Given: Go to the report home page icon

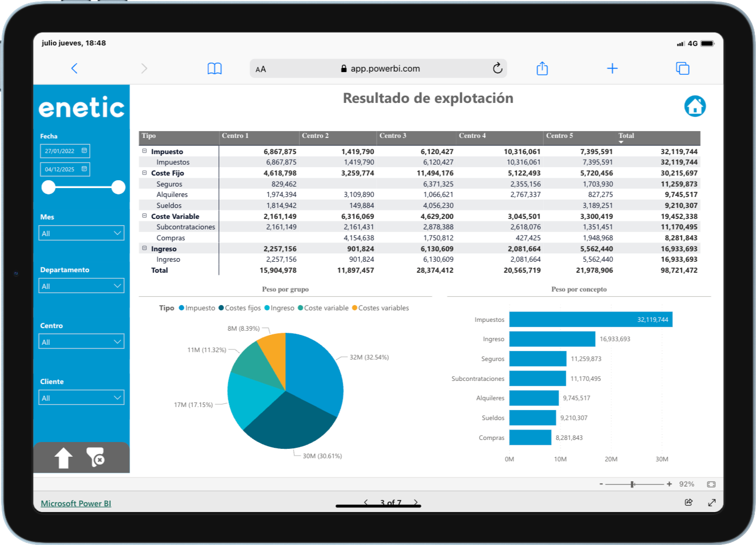Looking at the screenshot, I should click(695, 106).
